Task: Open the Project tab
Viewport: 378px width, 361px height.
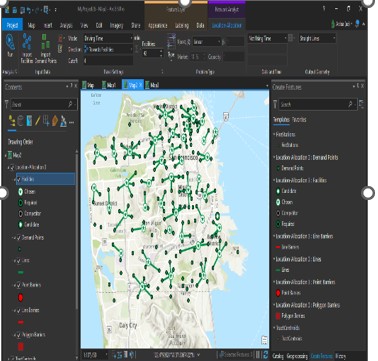Action: point(12,25)
